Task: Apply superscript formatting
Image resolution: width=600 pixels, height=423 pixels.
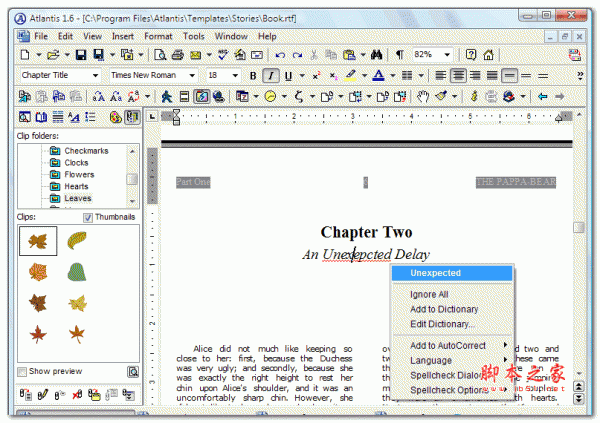Action: coord(316,75)
